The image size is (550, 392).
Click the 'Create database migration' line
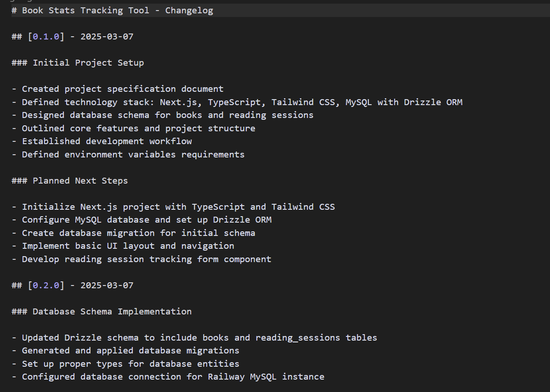[138, 233]
